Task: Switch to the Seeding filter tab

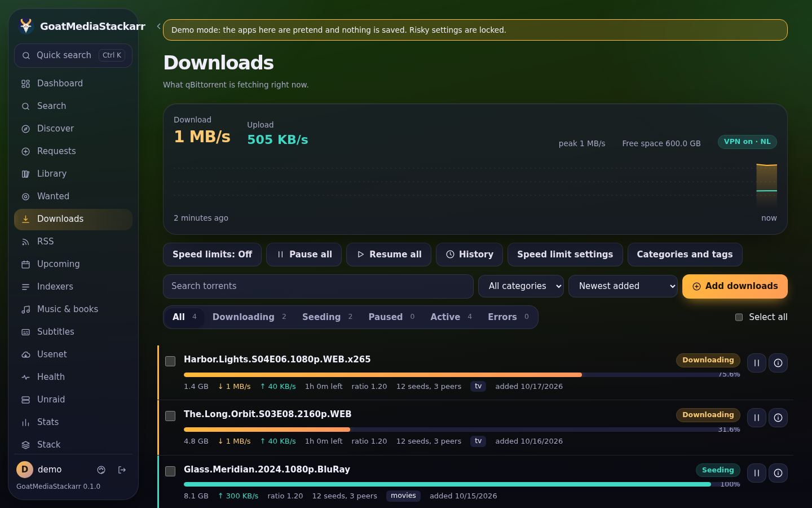Action: (x=327, y=317)
